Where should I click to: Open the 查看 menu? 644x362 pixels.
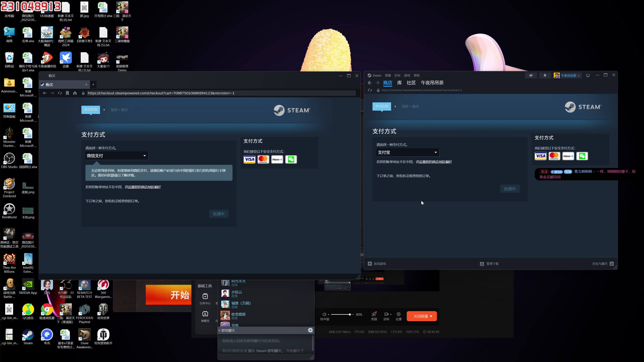(388, 75)
